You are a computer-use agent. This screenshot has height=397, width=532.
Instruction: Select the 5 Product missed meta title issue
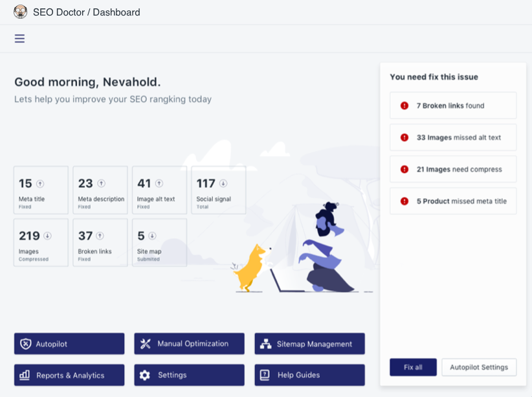pyautogui.click(x=453, y=201)
